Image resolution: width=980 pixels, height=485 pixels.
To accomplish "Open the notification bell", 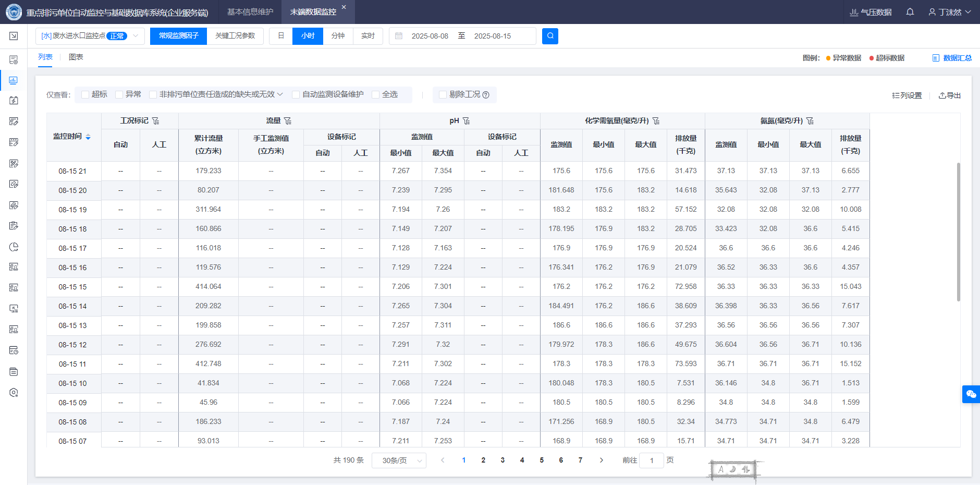I will (910, 12).
